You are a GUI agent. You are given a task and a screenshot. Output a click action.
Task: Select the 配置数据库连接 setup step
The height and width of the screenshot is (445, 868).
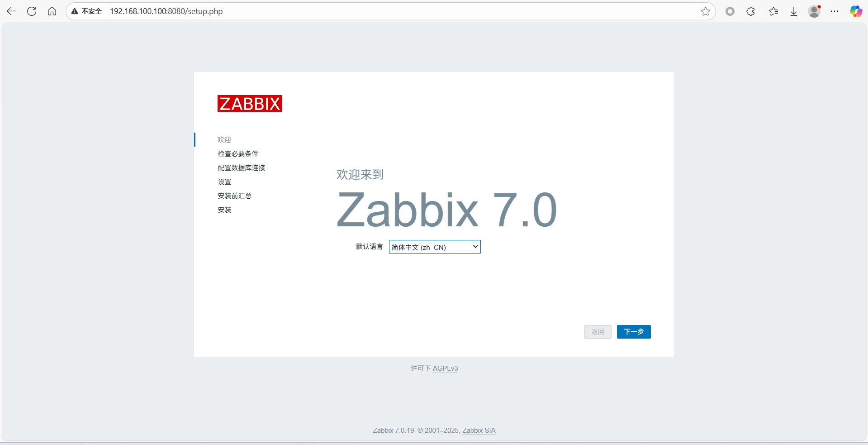click(242, 167)
